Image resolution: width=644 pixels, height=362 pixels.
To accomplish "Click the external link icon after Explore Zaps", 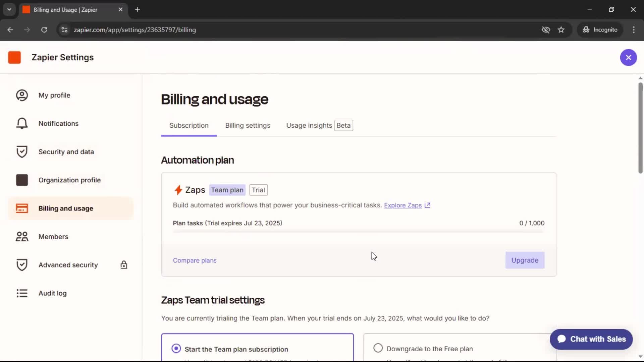I will coord(427,205).
